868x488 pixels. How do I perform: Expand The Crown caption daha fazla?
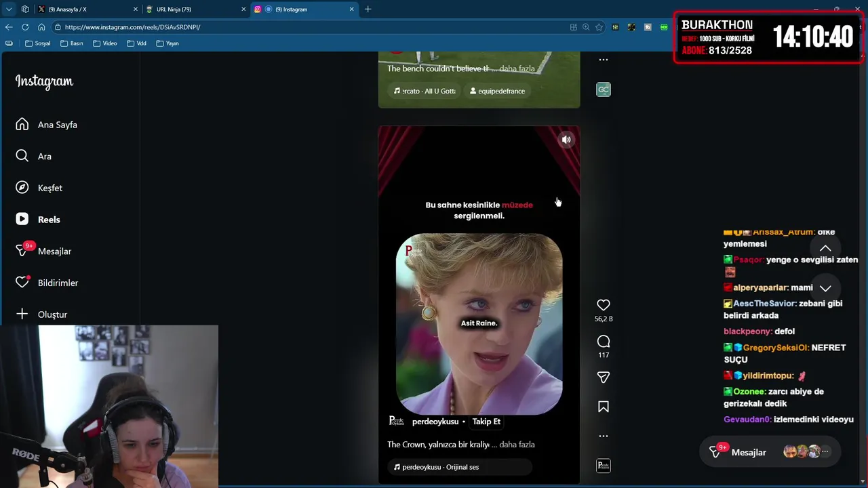[517, 445]
